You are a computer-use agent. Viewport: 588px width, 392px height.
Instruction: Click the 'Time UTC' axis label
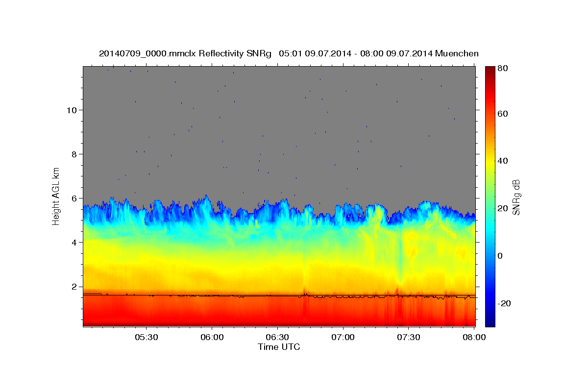279,347
